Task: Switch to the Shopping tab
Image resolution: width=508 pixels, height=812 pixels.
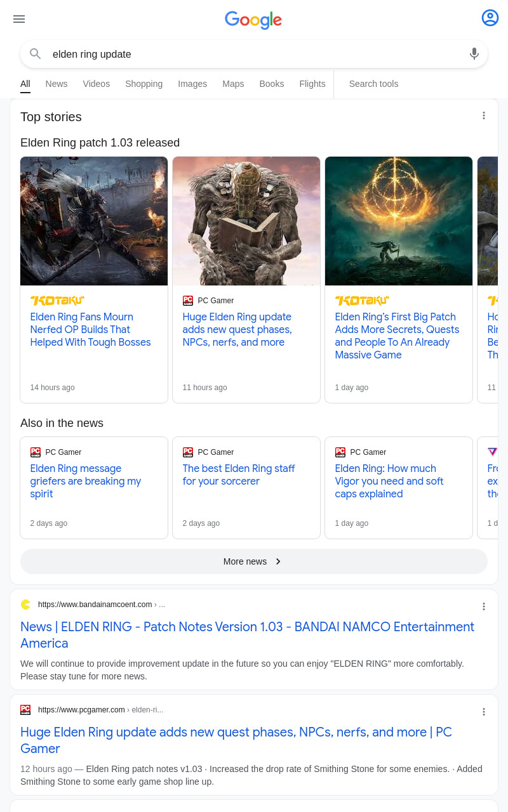Action: click(144, 84)
